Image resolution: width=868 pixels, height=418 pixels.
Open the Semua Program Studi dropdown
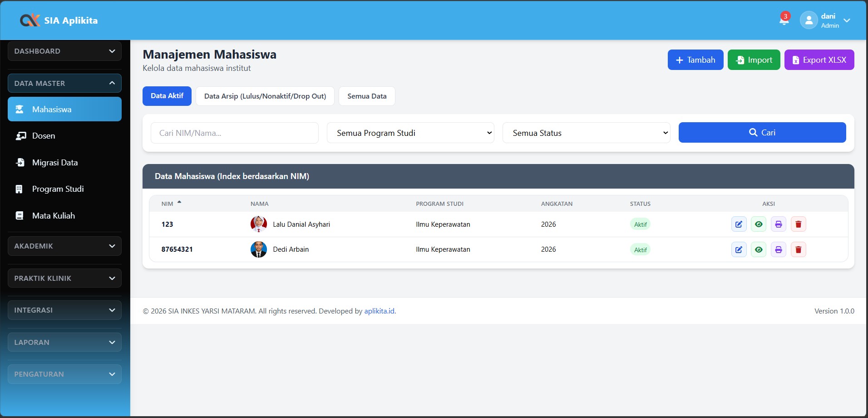click(x=410, y=133)
